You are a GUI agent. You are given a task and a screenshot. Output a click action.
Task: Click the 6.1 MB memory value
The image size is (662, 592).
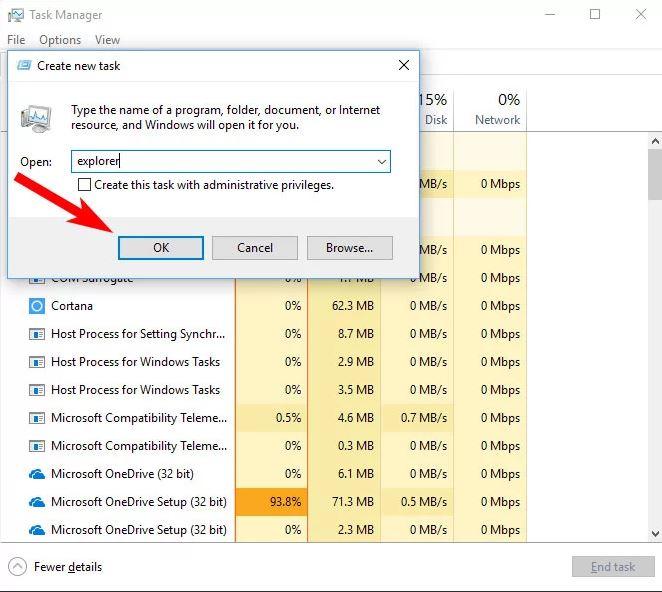point(355,474)
